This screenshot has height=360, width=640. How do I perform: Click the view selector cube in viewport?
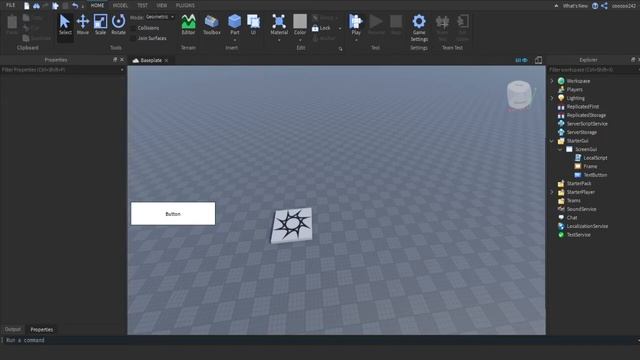(520, 95)
